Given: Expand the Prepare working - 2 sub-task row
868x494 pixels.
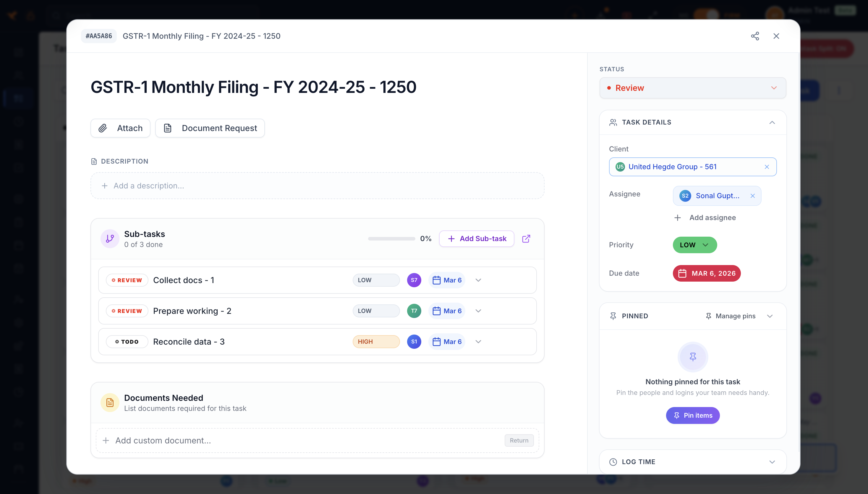Looking at the screenshot, I should (x=478, y=311).
